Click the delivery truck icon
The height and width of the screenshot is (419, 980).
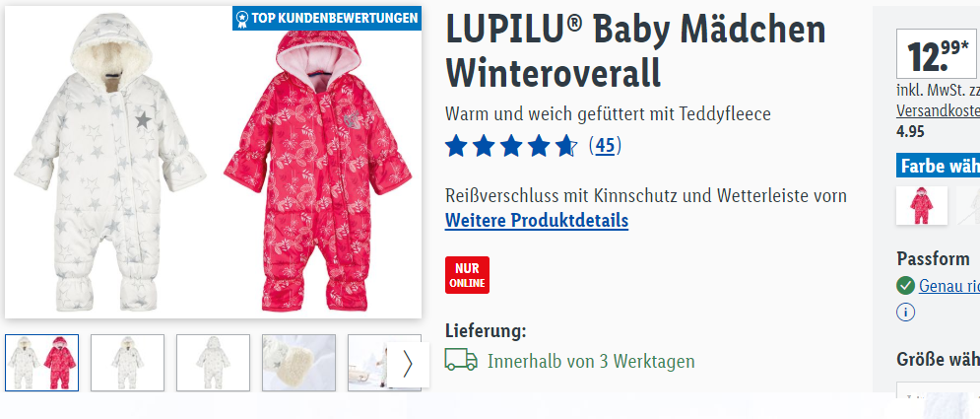pyautogui.click(x=461, y=360)
